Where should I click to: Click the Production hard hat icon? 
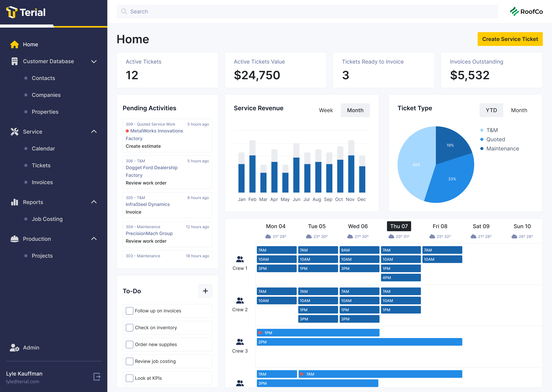coord(14,239)
